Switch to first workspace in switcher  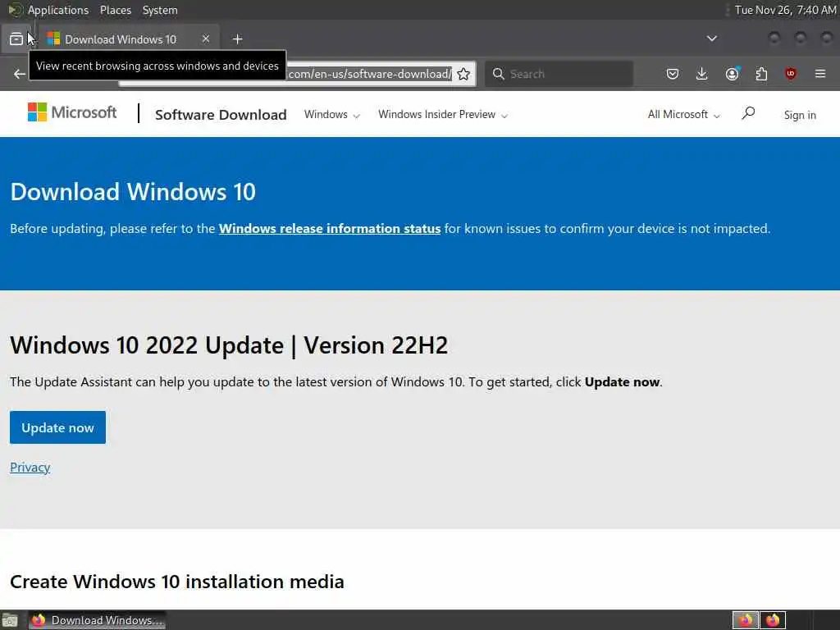tap(746, 620)
